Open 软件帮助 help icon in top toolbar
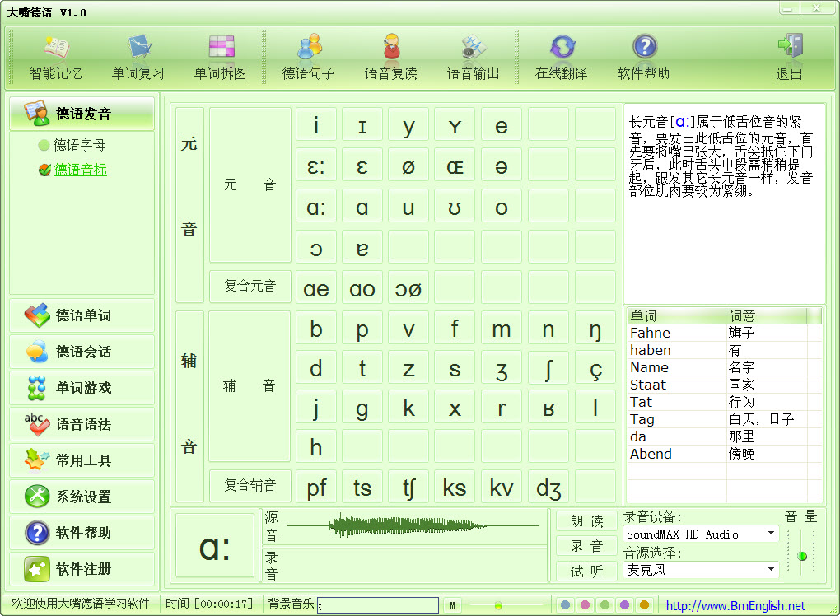This screenshot has height=616, width=840. pos(644,58)
